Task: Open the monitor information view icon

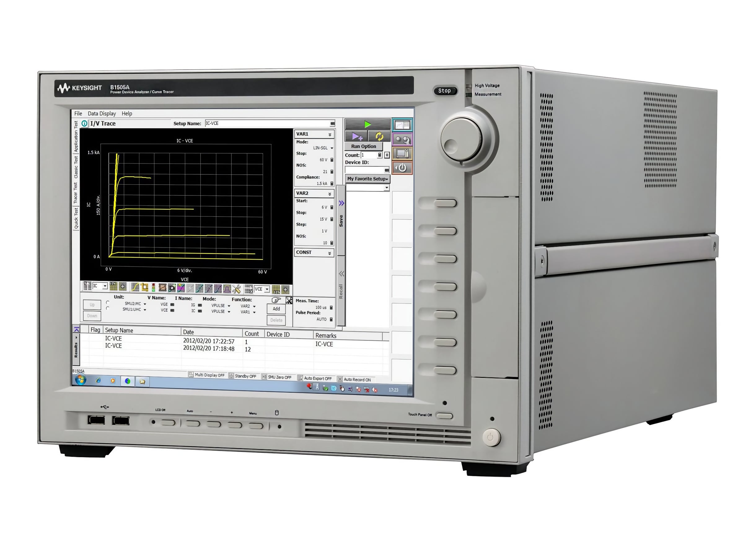Action: (x=402, y=154)
